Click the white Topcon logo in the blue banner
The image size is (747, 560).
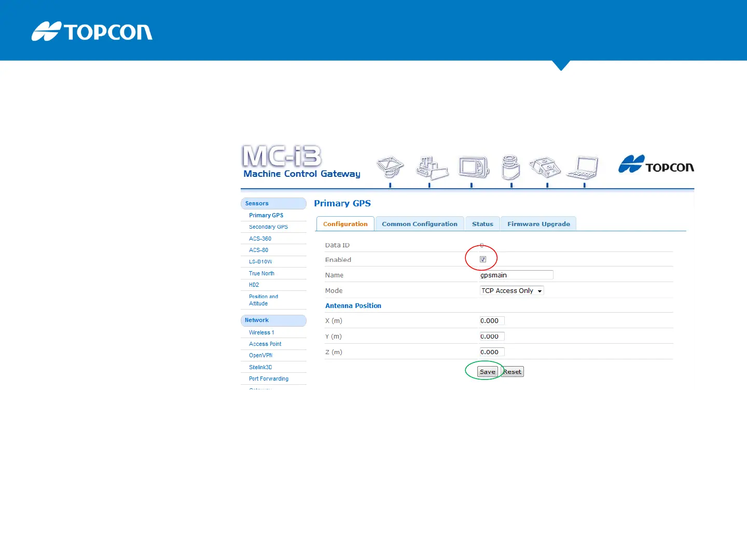coord(92,31)
